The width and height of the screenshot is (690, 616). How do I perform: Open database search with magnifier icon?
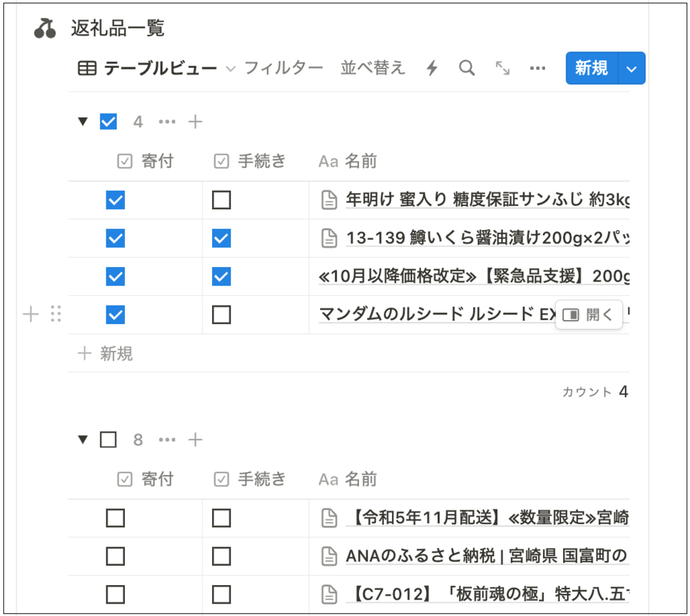tap(467, 68)
